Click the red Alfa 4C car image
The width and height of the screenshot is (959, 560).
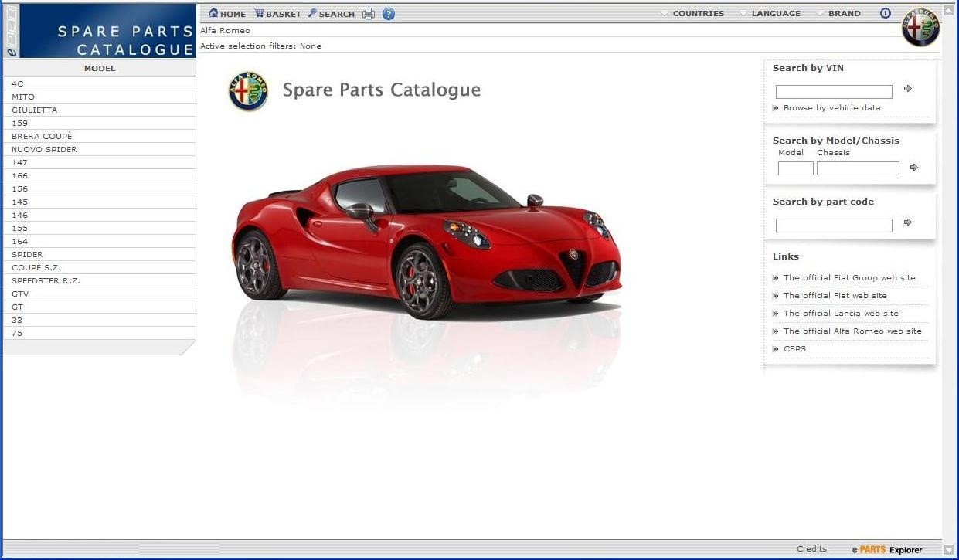[426, 241]
